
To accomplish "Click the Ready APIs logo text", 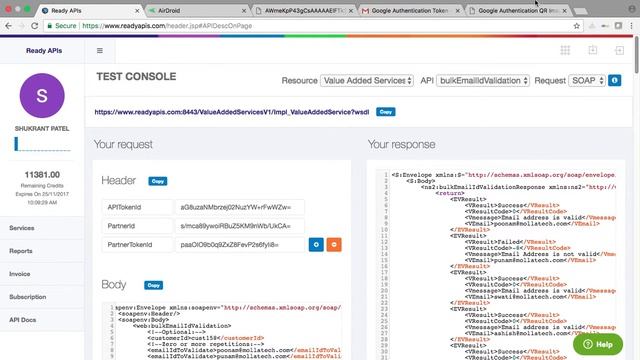I will point(44,51).
